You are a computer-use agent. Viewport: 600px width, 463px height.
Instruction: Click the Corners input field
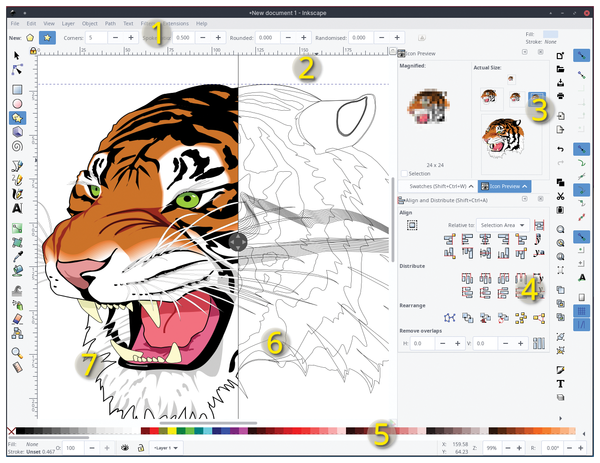coord(96,37)
